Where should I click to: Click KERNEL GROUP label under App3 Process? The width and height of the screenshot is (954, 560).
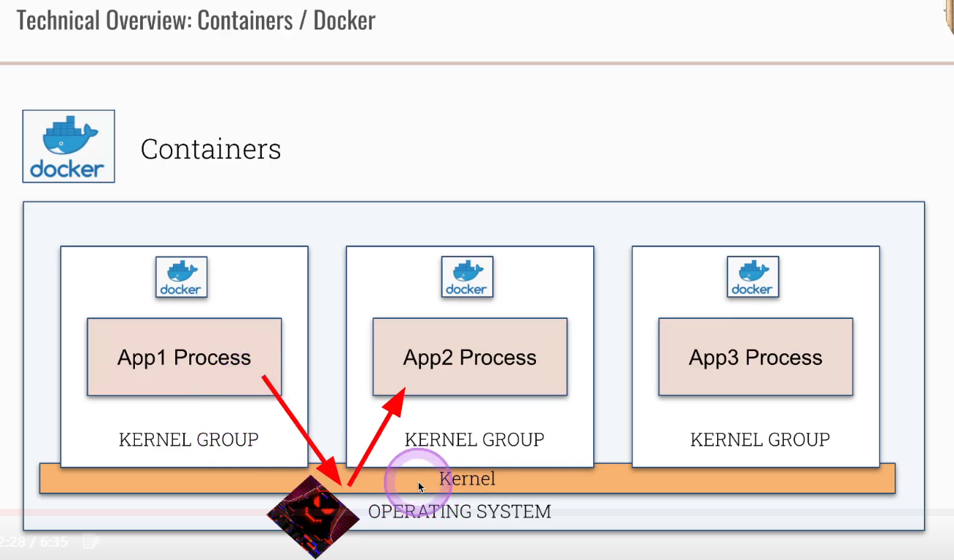coord(760,440)
